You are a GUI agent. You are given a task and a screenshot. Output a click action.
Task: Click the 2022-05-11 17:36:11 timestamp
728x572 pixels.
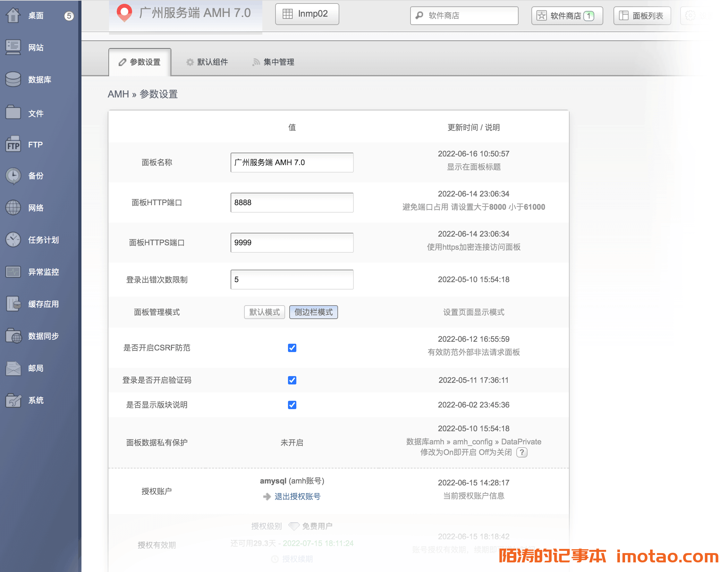click(x=473, y=380)
